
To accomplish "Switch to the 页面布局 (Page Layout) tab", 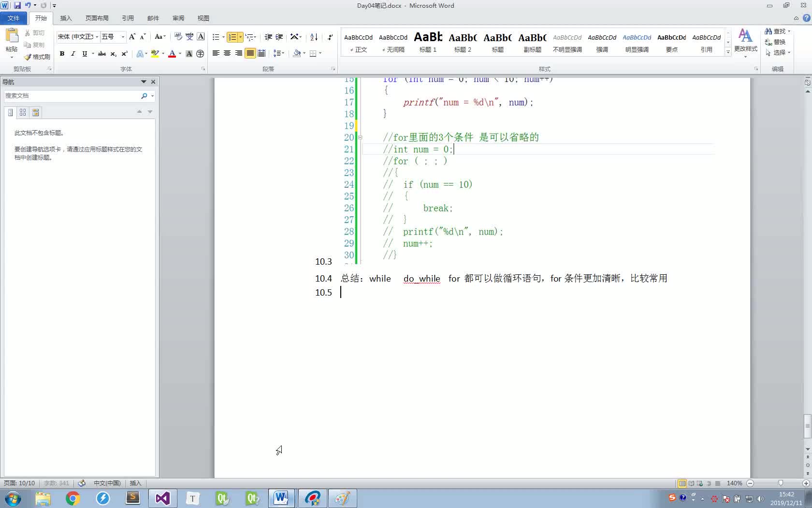I will (x=97, y=18).
